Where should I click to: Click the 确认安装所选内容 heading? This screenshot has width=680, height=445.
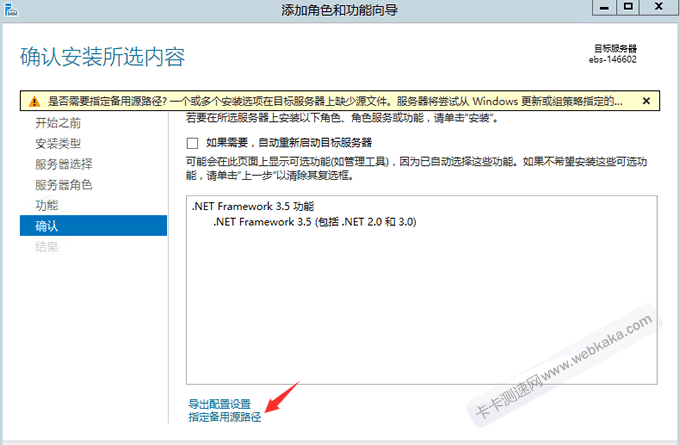pyautogui.click(x=103, y=57)
